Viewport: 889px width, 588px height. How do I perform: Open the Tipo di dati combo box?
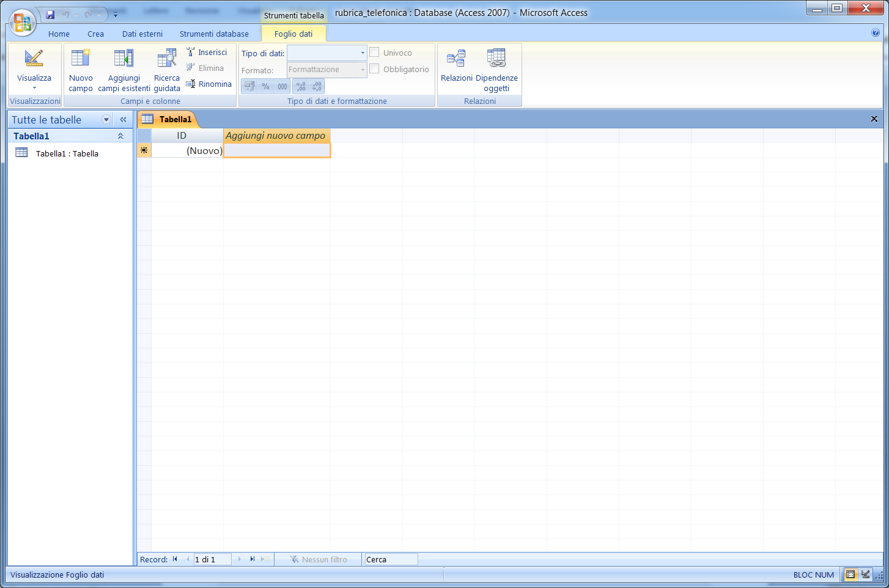click(327, 53)
